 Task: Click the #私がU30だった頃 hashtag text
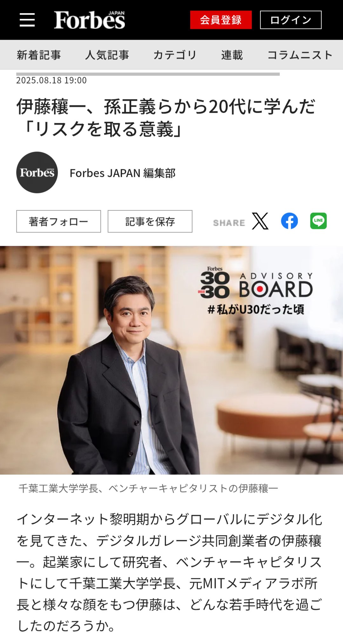click(x=256, y=309)
